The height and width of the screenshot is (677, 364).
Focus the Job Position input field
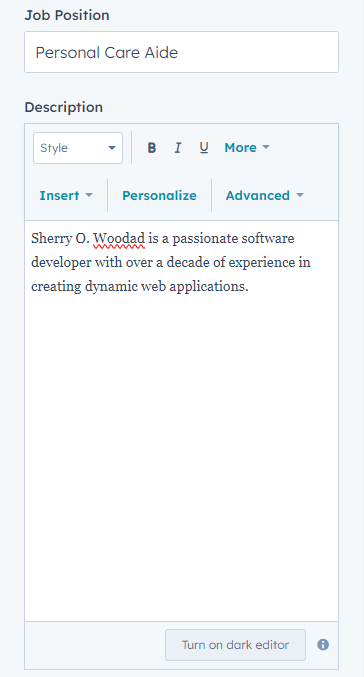(x=181, y=52)
